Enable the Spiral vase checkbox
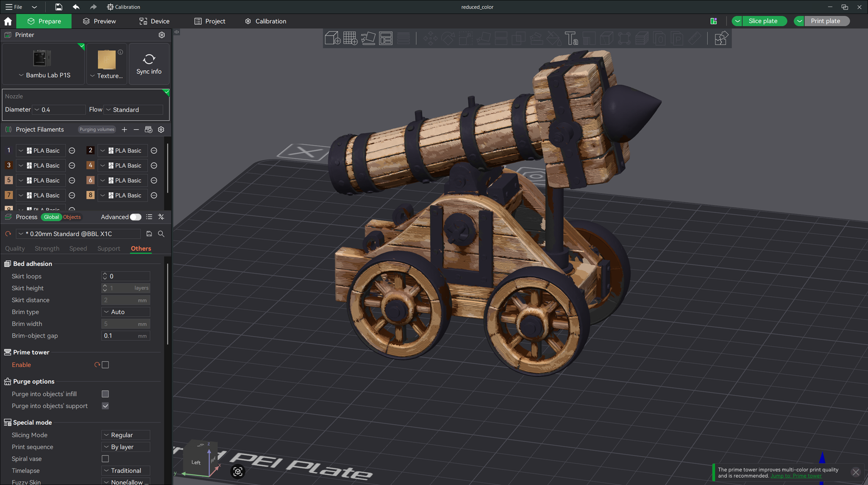Screen dimensions: 868x485 [106, 459]
